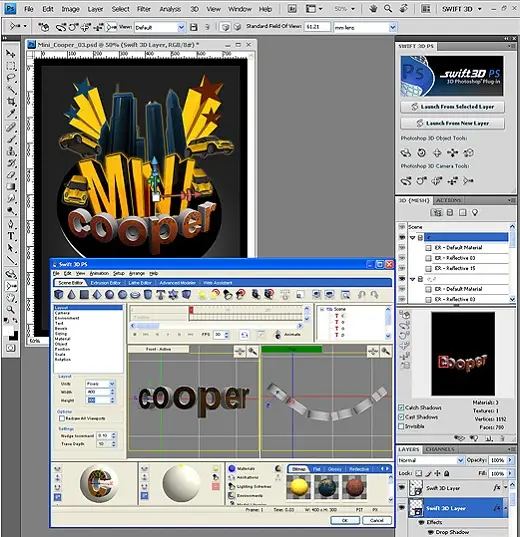Check the Invisible checkbox

coord(401,426)
